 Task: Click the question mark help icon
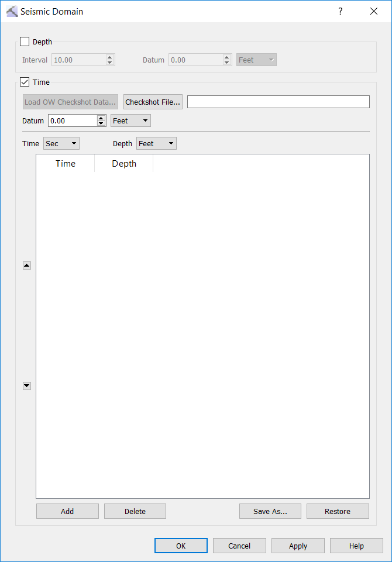[x=341, y=11]
